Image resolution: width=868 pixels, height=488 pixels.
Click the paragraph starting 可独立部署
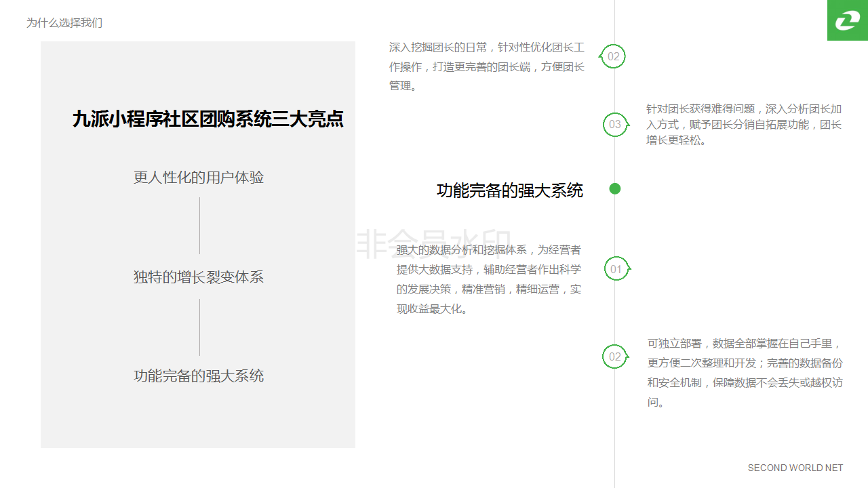(745, 372)
